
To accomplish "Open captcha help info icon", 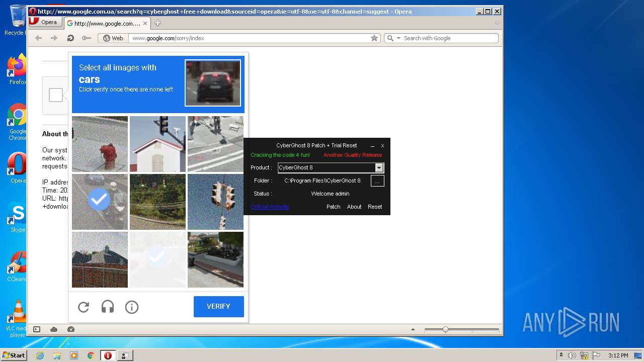I will pos(132,307).
